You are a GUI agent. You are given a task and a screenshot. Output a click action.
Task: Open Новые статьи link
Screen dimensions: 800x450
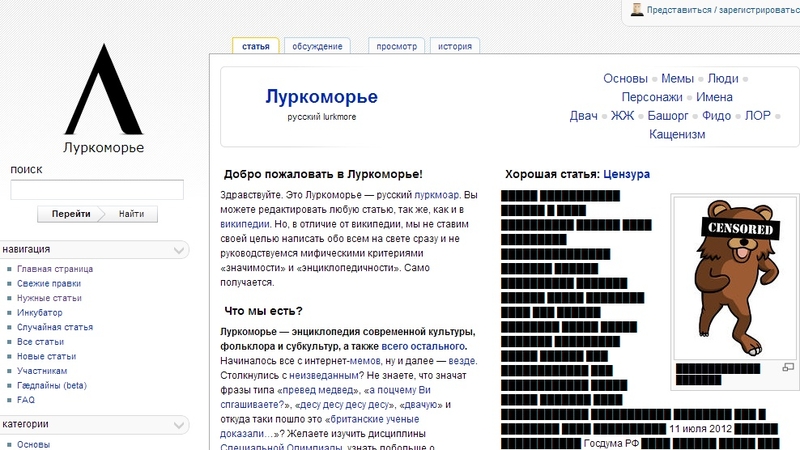[x=46, y=356]
